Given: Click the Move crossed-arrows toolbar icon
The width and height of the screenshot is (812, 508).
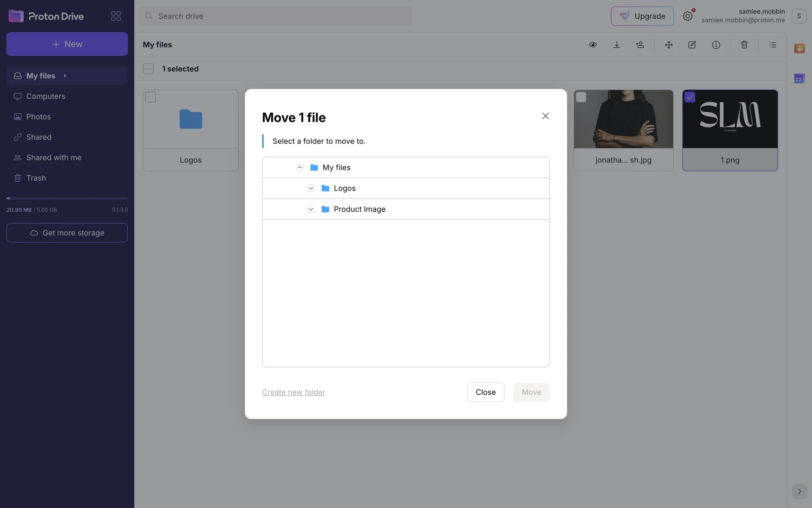Looking at the screenshot, I should (x=669, y=45).
